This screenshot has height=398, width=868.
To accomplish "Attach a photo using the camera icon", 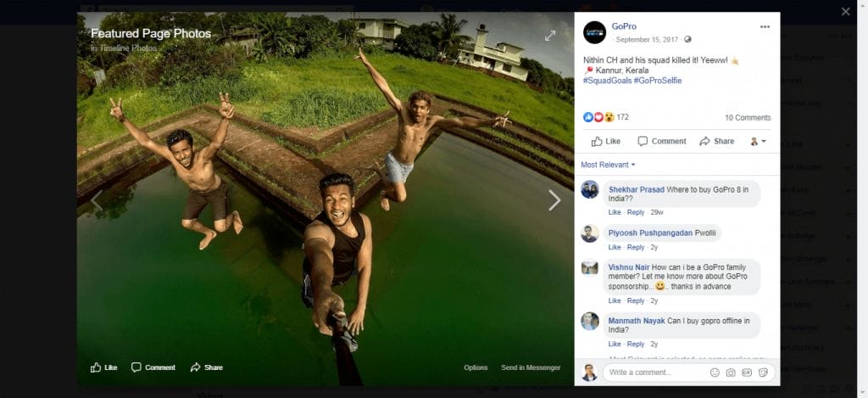I will click(731, 373).
